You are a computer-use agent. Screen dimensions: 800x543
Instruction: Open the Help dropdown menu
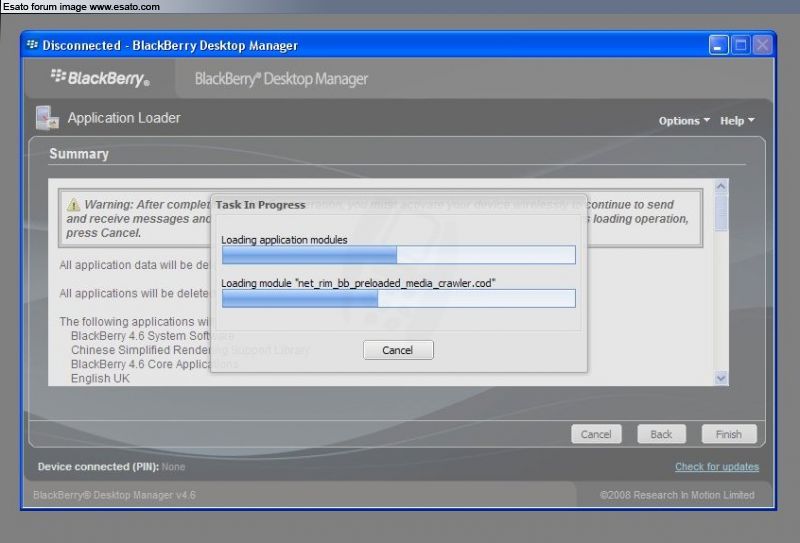coord(737,121)
